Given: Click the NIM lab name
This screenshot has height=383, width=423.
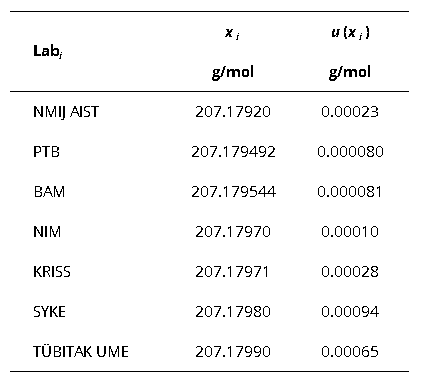Looking at the screenshot, I should [x=47, y=232].
